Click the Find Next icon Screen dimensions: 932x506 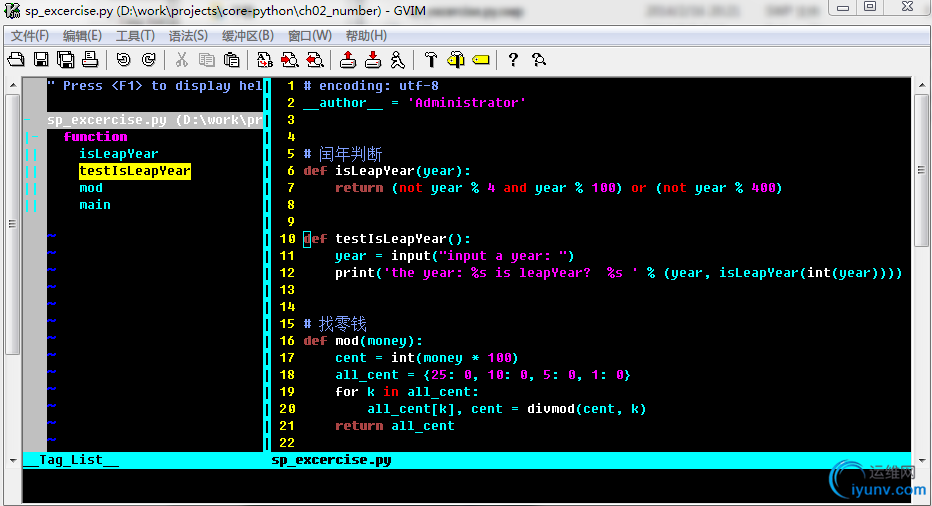(x=289, y=59)
